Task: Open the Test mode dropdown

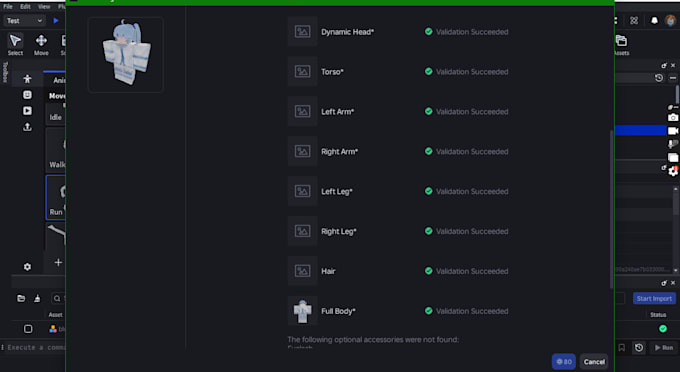Action: tap(24, 20)
